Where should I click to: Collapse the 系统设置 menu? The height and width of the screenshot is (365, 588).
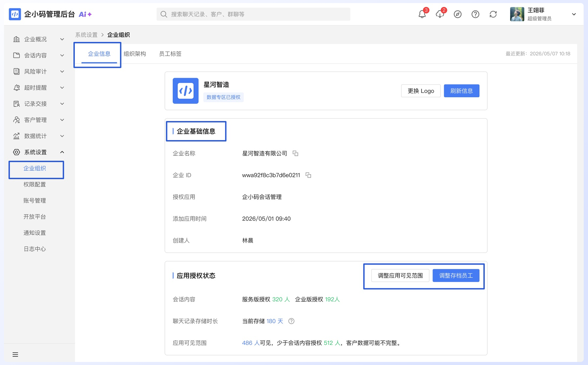pyautogui.click(x=39, y=152)
